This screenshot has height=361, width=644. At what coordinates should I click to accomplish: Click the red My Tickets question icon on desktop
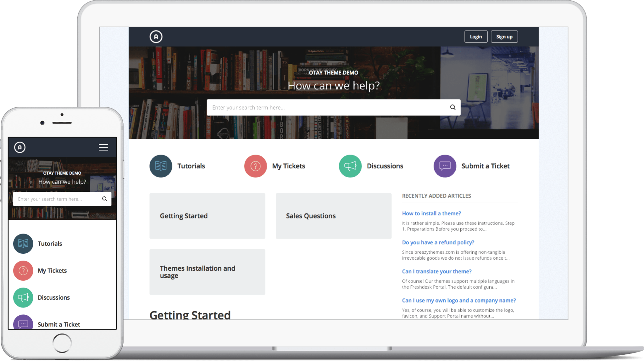click(x=255, y=166)
